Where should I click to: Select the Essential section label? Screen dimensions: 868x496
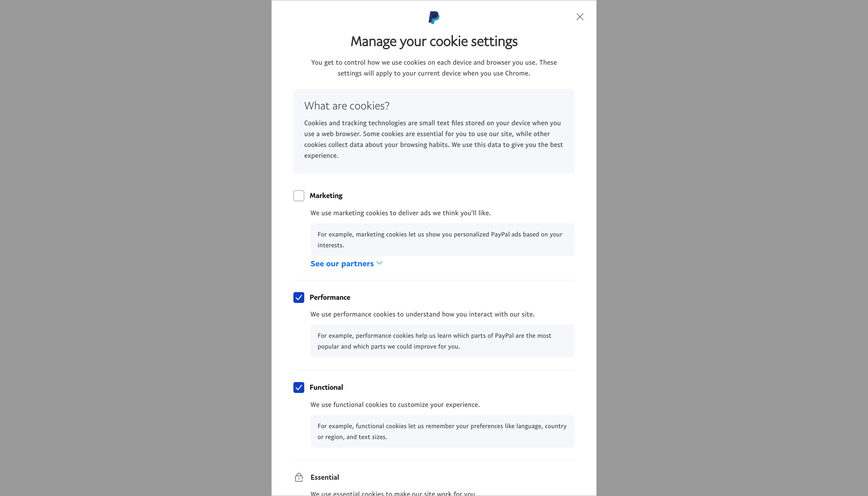coord(325,477)
